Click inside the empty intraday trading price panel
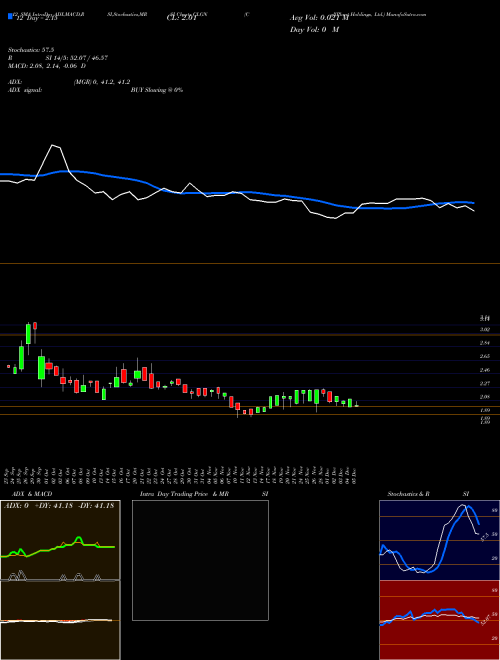 200,560
